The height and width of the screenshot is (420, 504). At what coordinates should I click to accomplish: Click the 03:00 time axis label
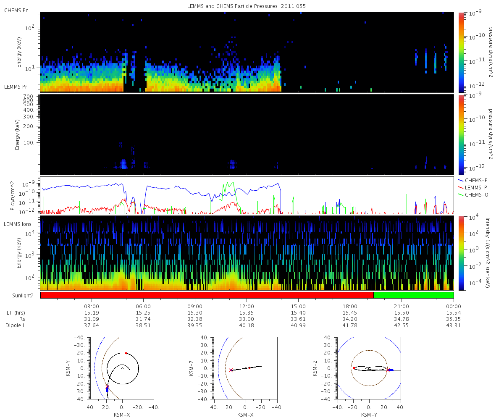point(92,307)
